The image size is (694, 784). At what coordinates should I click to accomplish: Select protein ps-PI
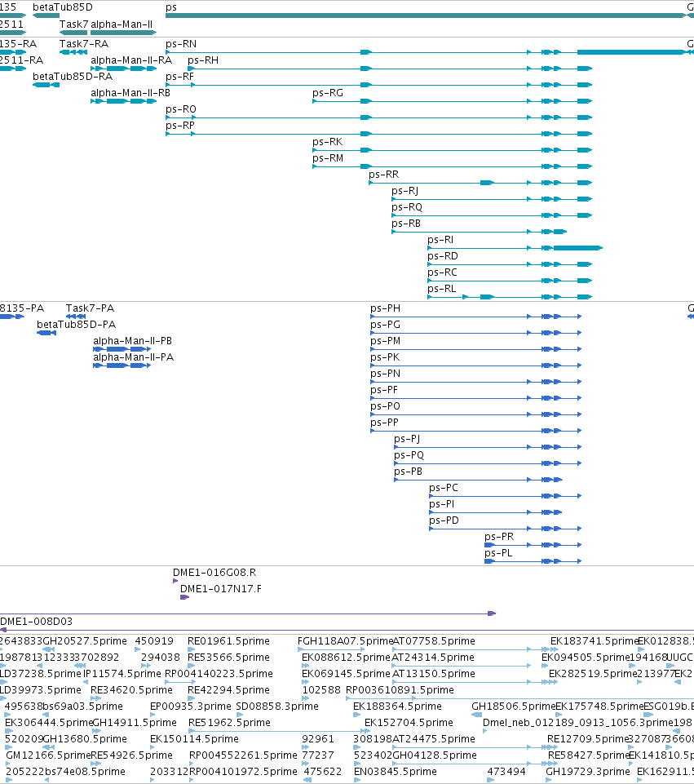pyautogui.click(x=496, y=512)
